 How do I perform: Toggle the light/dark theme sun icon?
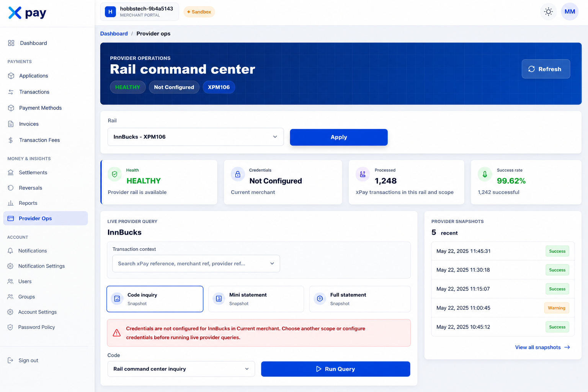pos(549,12)
